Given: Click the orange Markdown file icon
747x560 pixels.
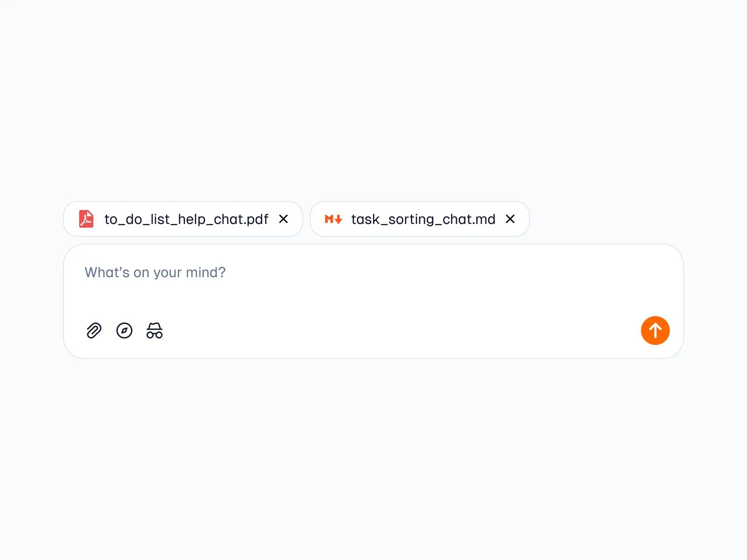Looking at the screenshot, I should click(x=333, y=219).
